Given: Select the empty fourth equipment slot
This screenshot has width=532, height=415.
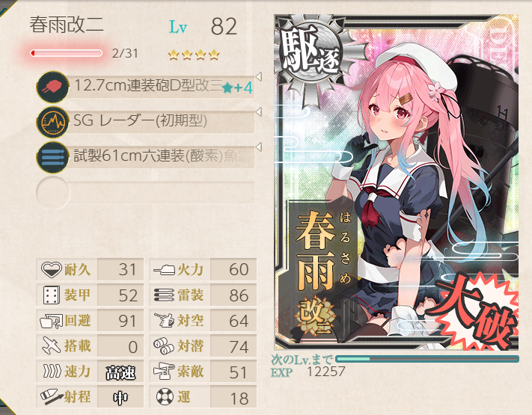Looking at the screenshot, I should (x=145, y=193).
